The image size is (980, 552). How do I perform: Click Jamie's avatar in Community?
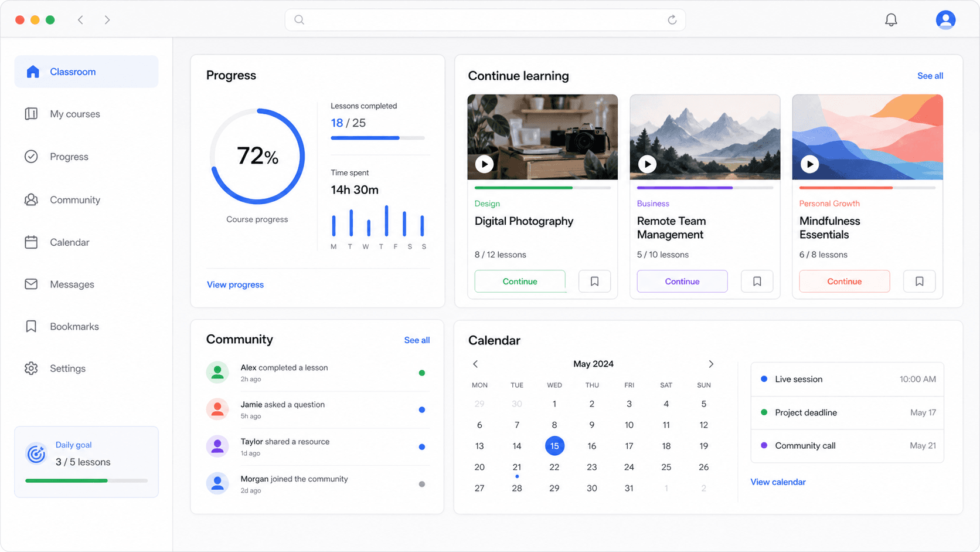click(x=217, y=409)
